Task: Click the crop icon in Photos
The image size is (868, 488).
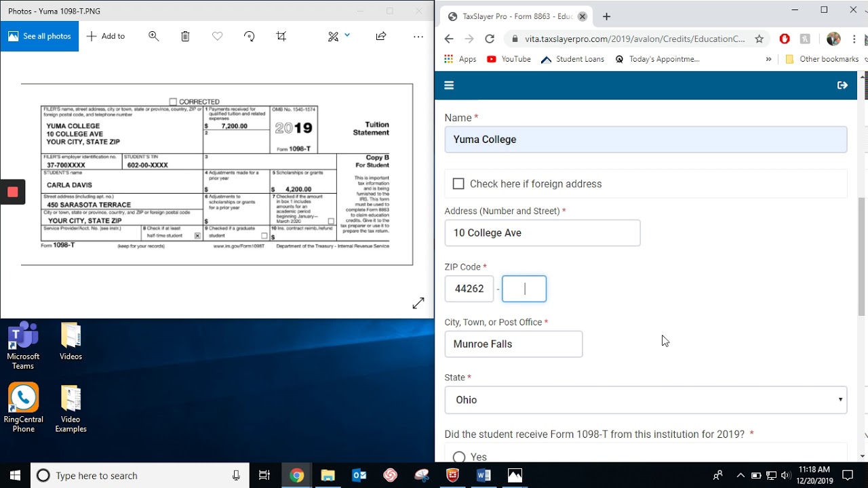Action: pyautogui.click(x=281, y=36)
